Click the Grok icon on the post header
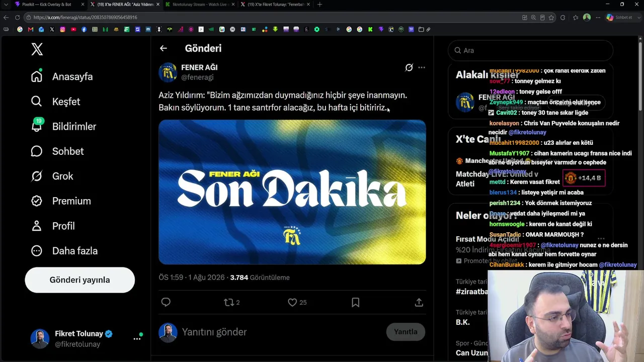 click(409, 67)
